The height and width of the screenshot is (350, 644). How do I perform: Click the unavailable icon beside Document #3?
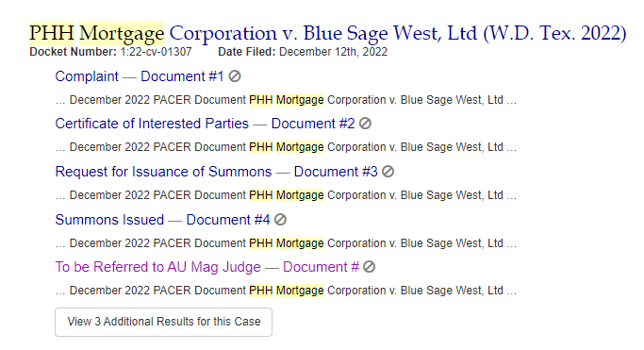pyautogui.click(x=388, y=172)
